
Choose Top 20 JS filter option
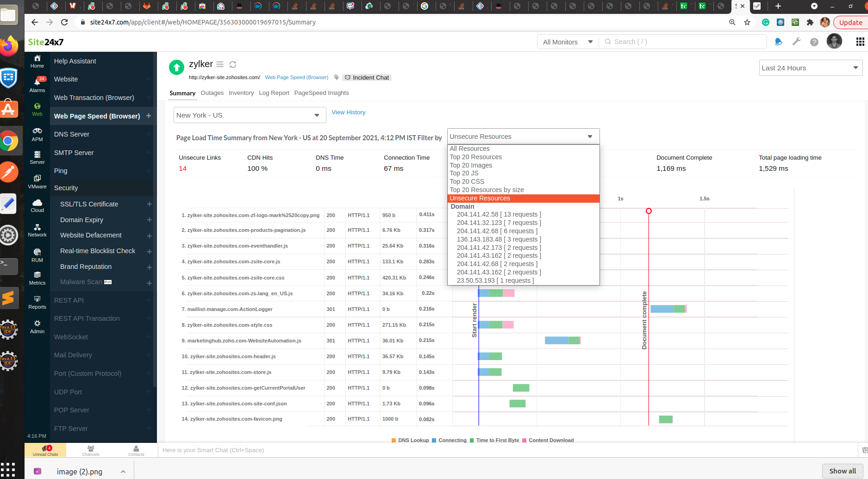[x=523, y=173]
